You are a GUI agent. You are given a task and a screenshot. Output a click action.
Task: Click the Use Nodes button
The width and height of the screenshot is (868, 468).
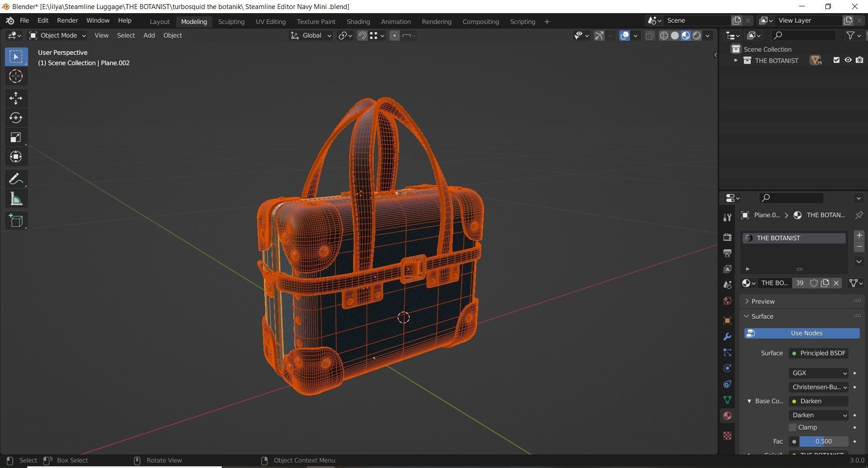(x=802, y=333)
